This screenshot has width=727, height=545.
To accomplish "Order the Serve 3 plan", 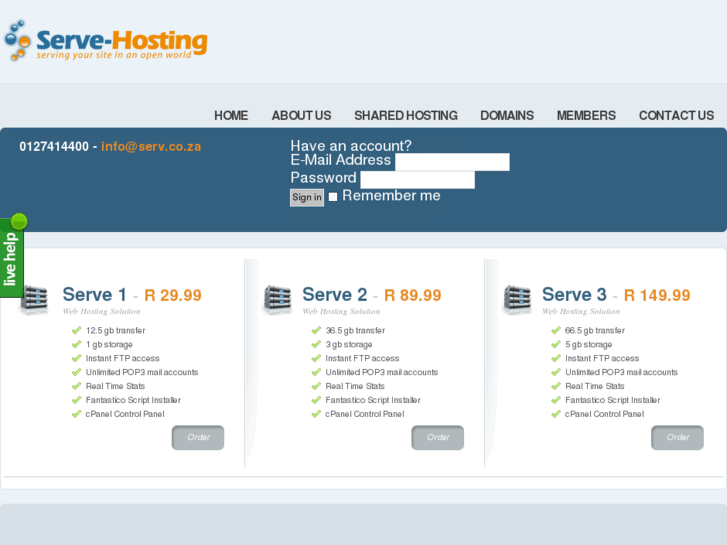I will point(677,437).
